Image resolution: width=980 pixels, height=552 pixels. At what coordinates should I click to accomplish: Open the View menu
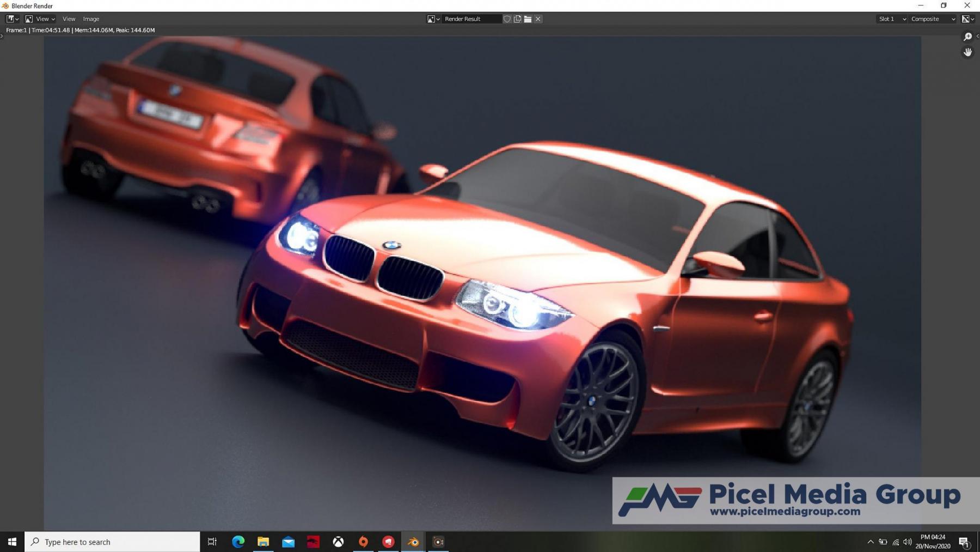(x=69, y=19)
